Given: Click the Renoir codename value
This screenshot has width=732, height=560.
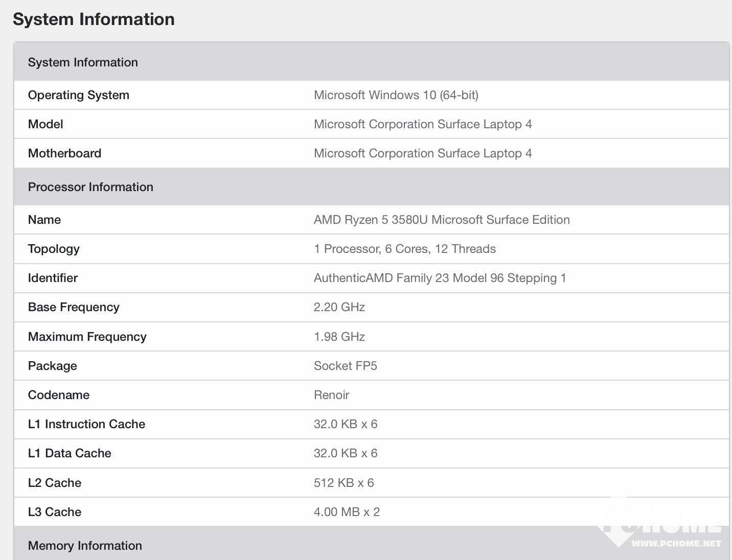Looking at the screenshot, I should tap(331, 395).
